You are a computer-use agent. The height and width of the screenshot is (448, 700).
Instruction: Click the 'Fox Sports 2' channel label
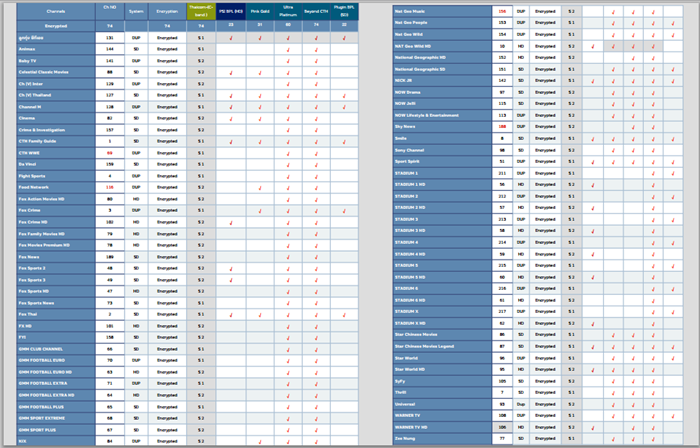tap(56, 268)
